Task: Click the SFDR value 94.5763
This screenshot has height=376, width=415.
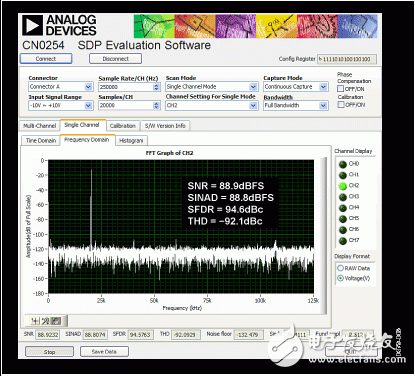Action: pos(140,334)
